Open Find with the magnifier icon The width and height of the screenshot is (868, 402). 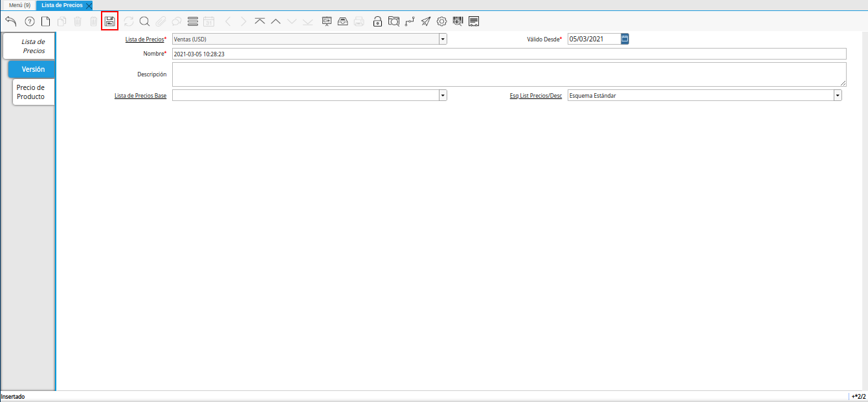(144, 21)
